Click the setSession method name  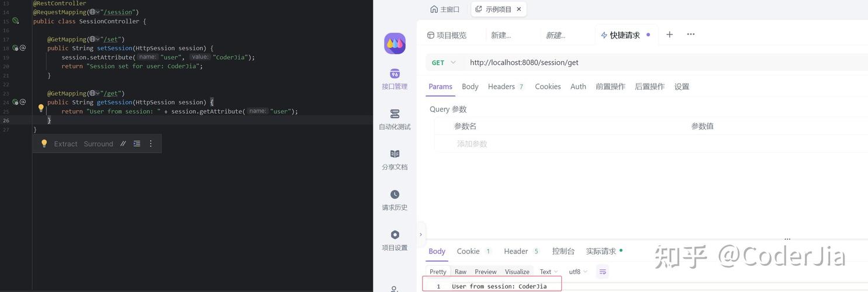(x=115, y=48)
